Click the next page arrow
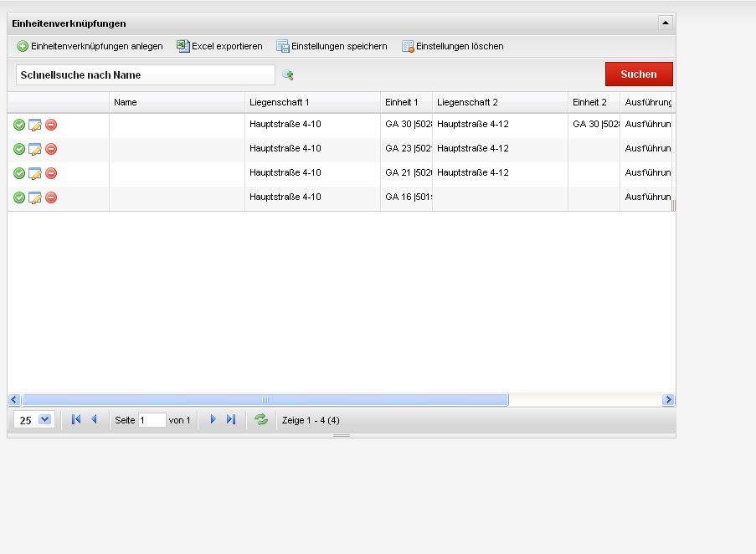 [x=213, y=420]
